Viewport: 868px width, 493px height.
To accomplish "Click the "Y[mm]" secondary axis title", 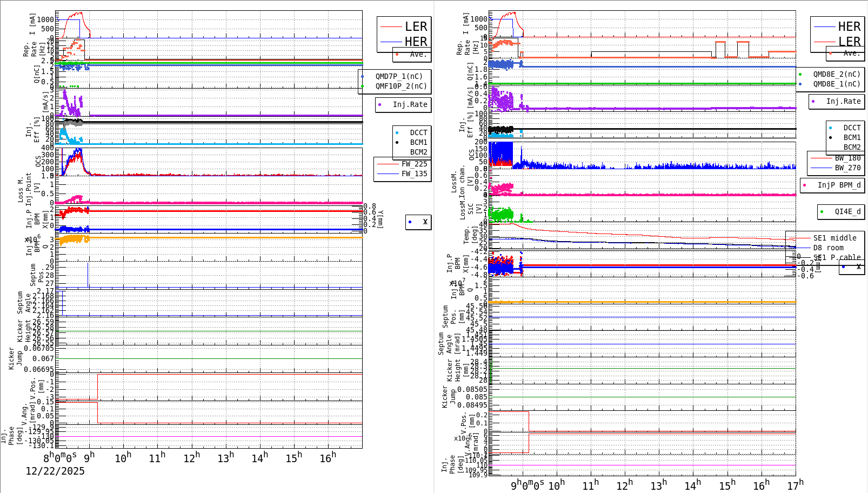I will point(380,219).
